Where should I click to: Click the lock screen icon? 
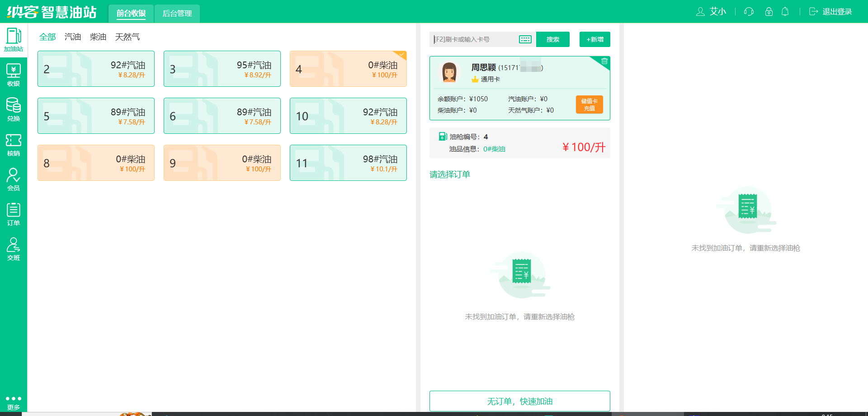(769, 12)
